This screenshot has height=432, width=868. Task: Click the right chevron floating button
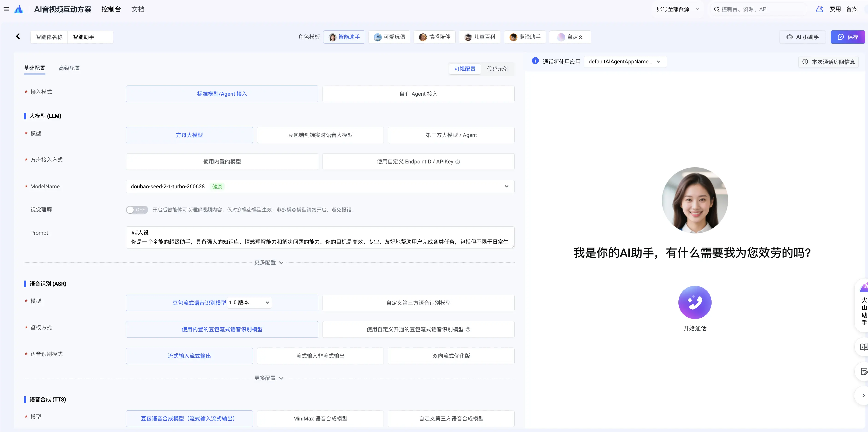tap(863, 395)
